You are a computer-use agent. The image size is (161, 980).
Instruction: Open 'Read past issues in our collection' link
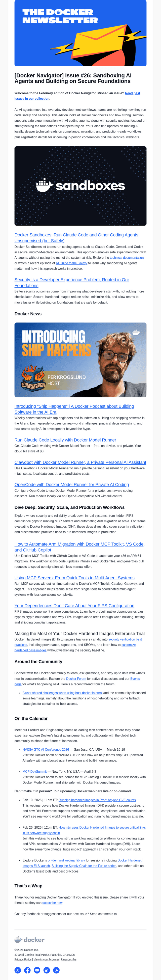[77, 95]
